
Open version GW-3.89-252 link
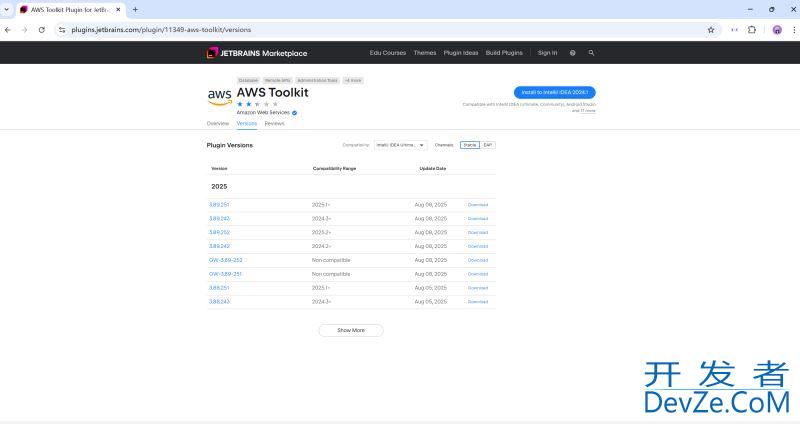pyautogui.click(x=226, y=260)
